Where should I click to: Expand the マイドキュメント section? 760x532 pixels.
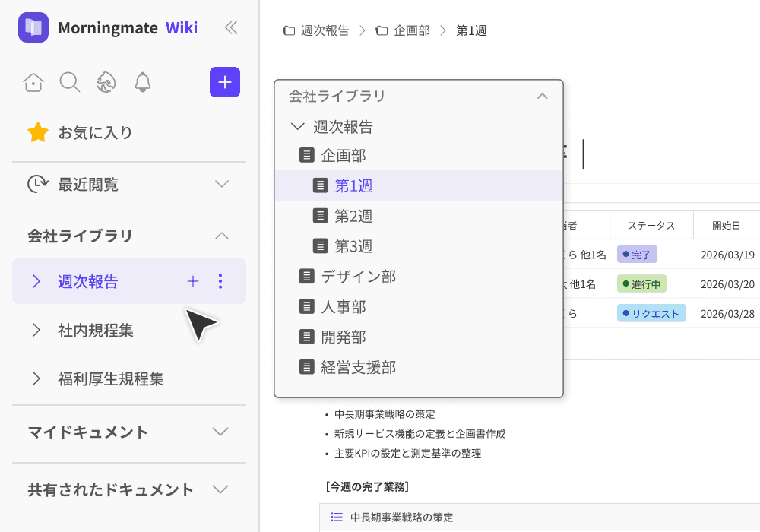tap(220, 432)
